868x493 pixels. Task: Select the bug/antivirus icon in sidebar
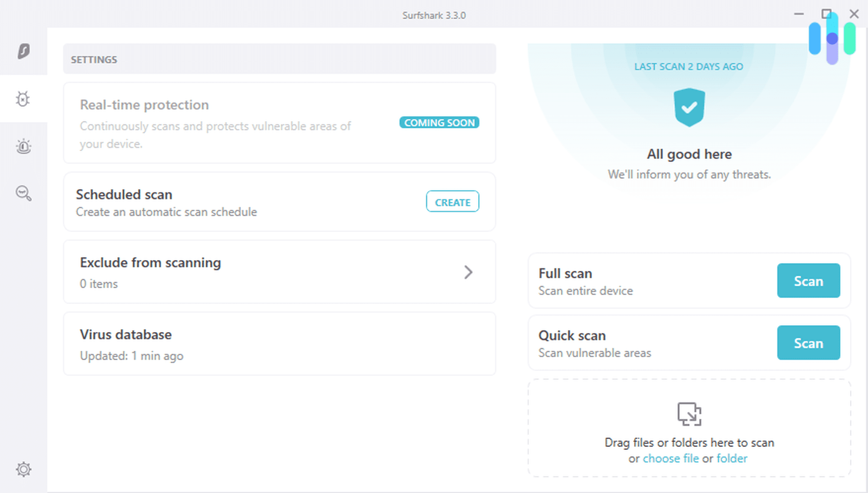(24, 99)
